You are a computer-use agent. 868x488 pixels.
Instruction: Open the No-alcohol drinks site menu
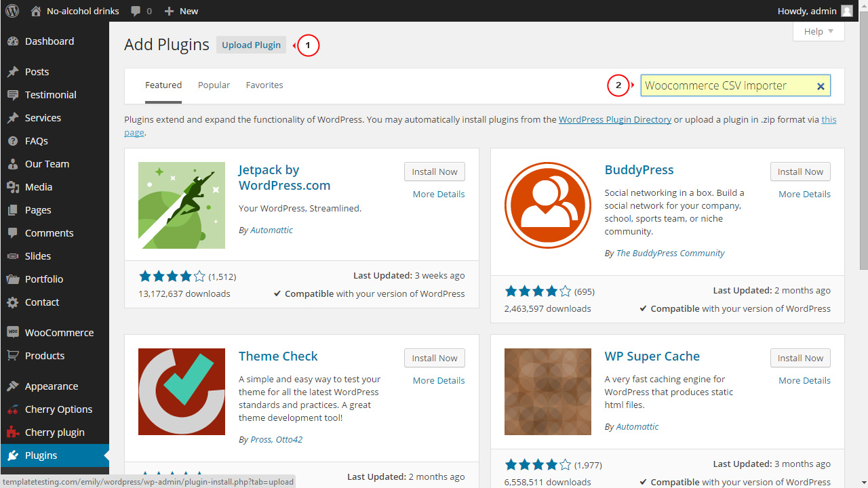click(x=83, y=11)
